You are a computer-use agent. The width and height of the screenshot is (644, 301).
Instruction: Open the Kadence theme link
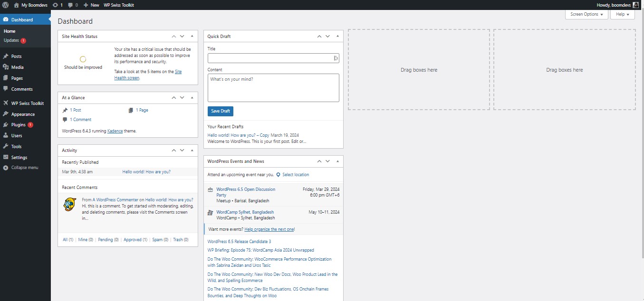tap(115, 131)
